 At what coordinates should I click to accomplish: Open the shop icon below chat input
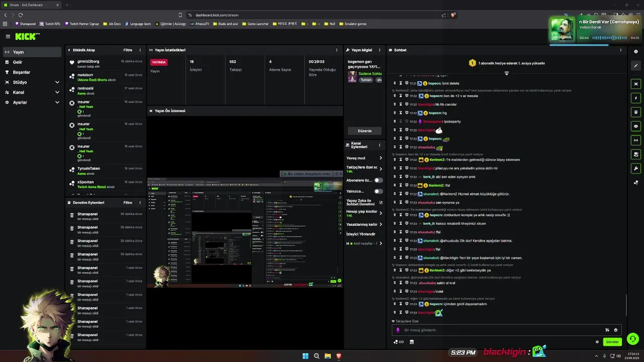click(412, 342)
